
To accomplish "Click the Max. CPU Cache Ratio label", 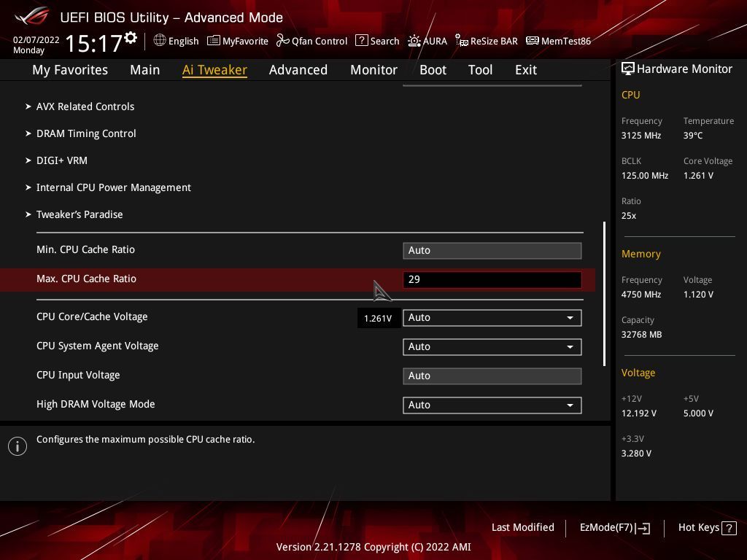I will coord(86,279).
